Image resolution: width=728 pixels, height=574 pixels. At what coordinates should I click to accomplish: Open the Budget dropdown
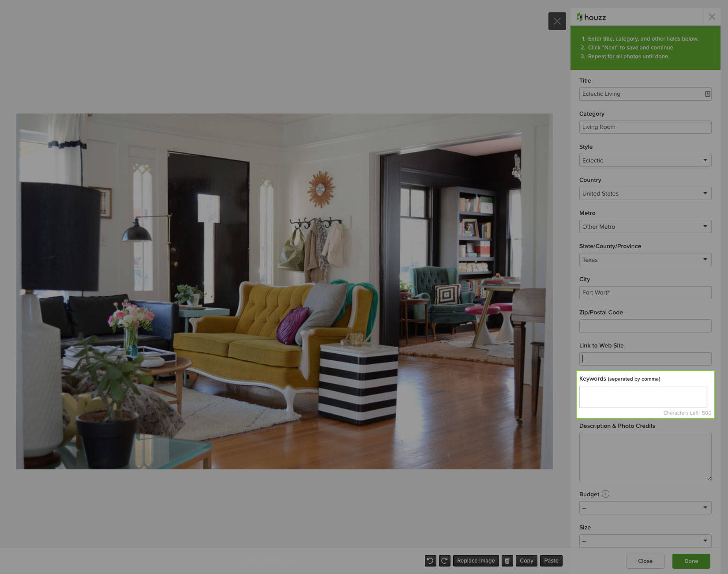[645, 508]
